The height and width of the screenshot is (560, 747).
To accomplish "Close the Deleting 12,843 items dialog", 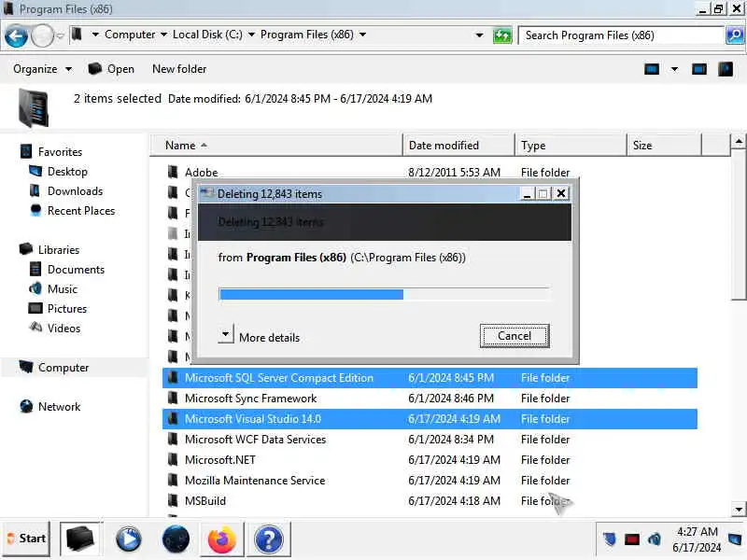I will 561,194.
